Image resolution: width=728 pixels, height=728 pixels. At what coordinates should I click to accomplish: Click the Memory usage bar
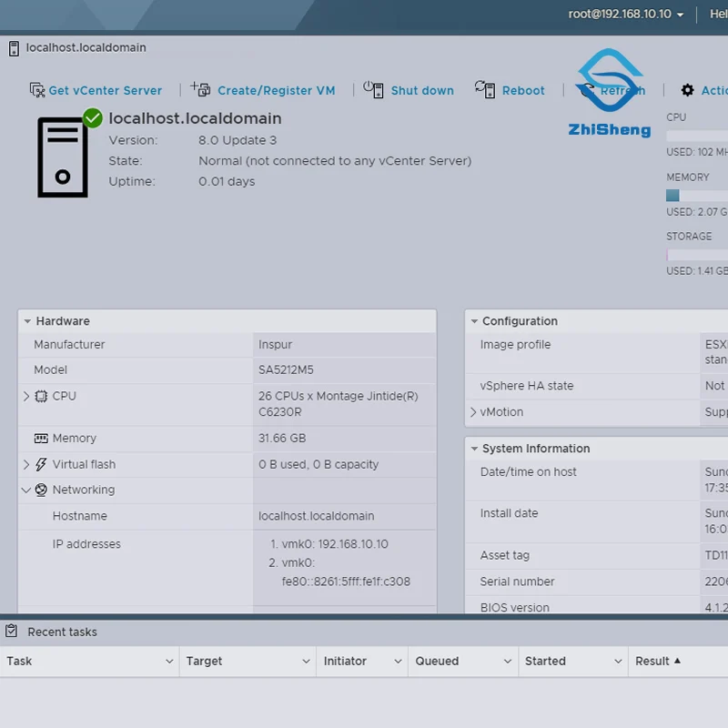point(697,195)
